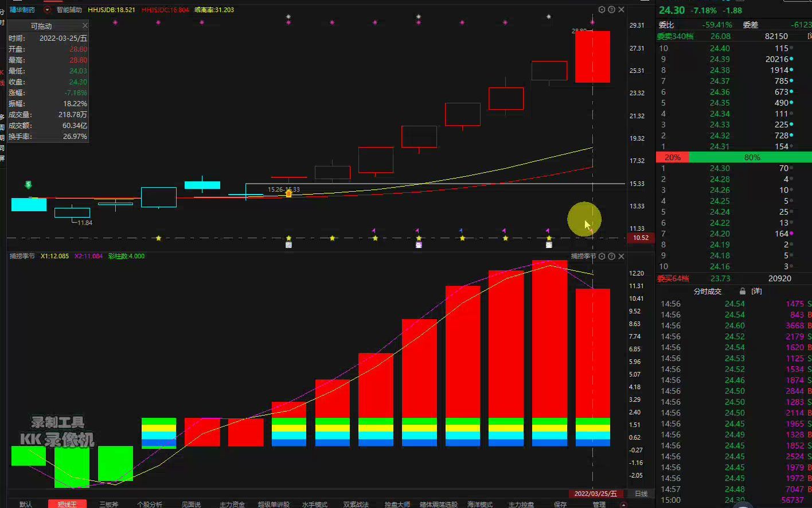Click the 委买64档 label
The image size is (812, 508).
click(x=673, y=278)
